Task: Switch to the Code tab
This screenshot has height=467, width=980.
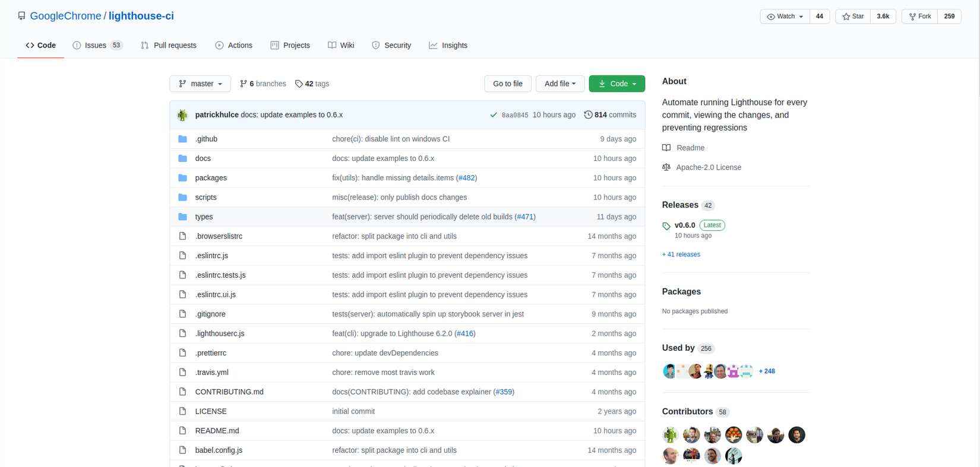Action: coord(41,45)
